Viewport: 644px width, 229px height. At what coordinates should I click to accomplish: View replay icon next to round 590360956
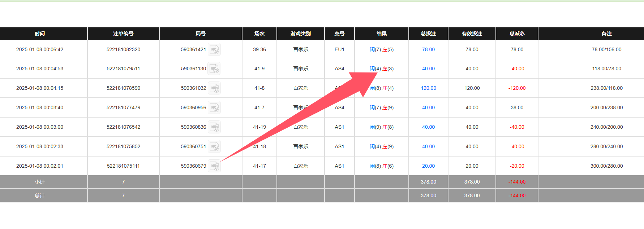pyautogui.click(x=214, y=108)
